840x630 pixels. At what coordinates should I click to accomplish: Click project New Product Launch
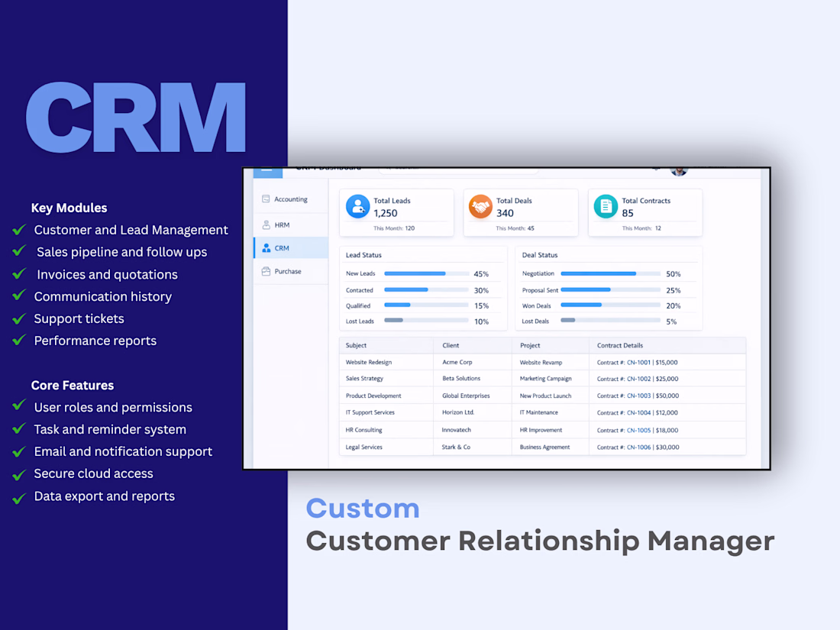545,396
